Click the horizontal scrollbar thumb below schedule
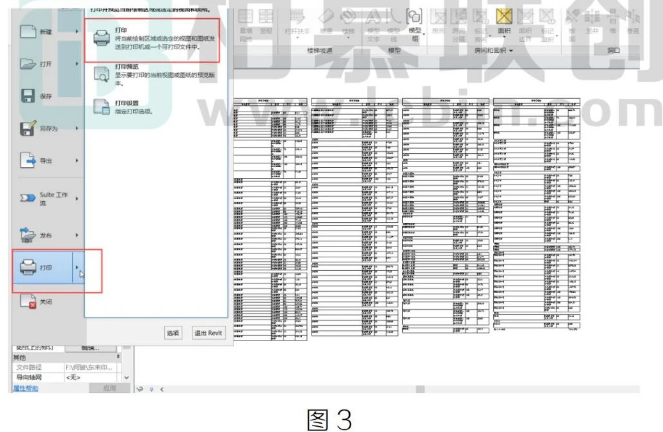Viewport: 663px width, 432px height. point(420,389)
